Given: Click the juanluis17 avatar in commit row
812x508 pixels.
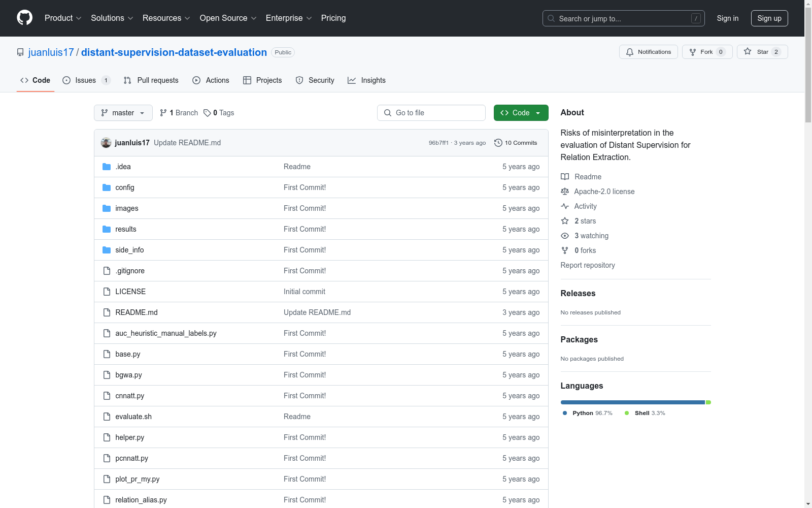Looking at the screenshot, I should (106, 143).
